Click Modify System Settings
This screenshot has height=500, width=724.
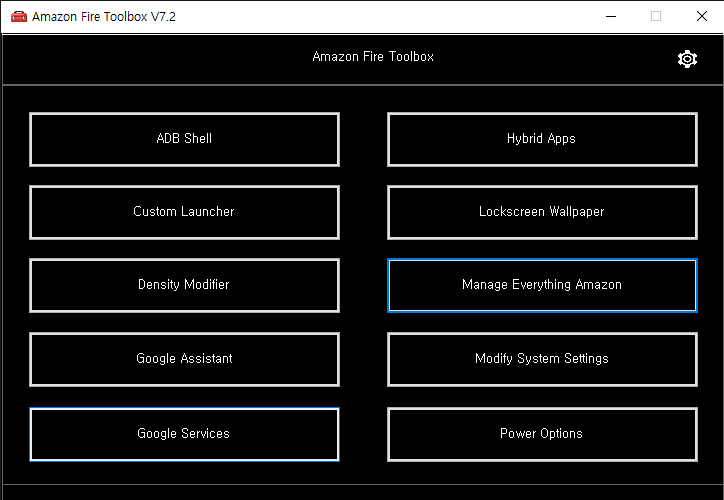click(542, 359)
